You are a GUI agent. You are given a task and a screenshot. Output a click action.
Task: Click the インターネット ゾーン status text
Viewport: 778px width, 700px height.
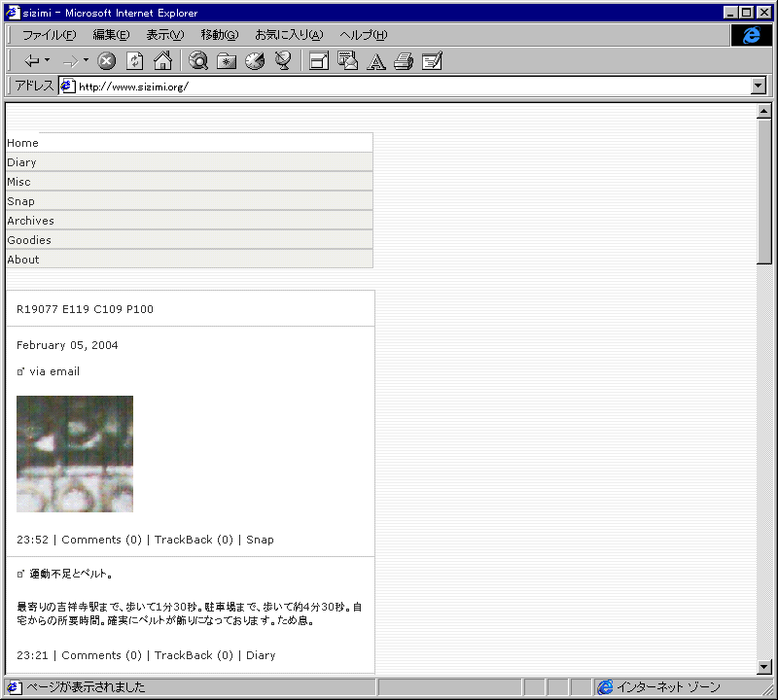pos(668,687)
